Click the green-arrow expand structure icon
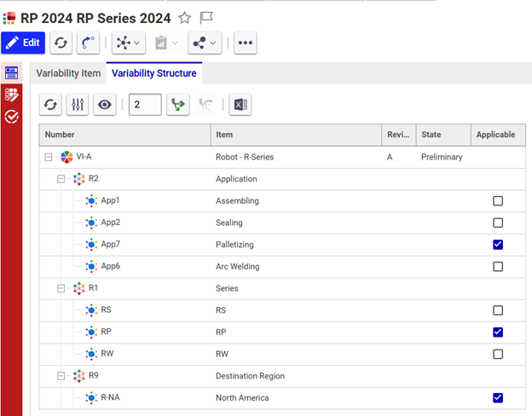 (178, 105)
